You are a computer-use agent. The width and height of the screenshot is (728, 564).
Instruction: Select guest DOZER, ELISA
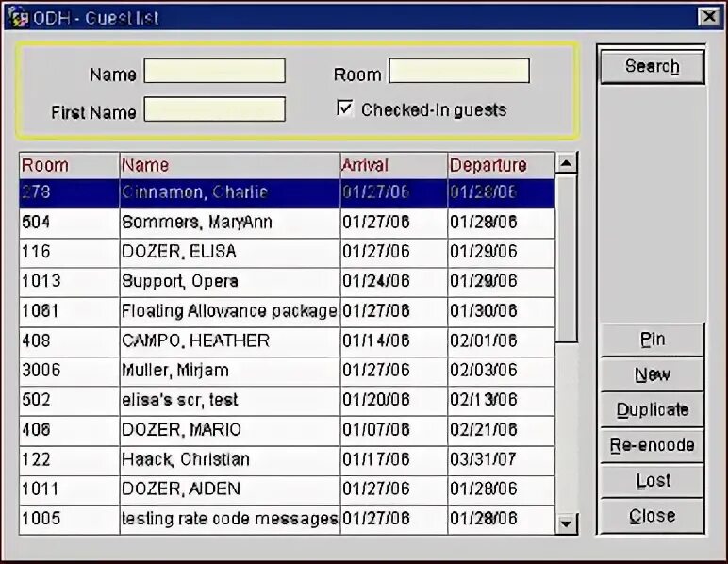coord(287,253)
